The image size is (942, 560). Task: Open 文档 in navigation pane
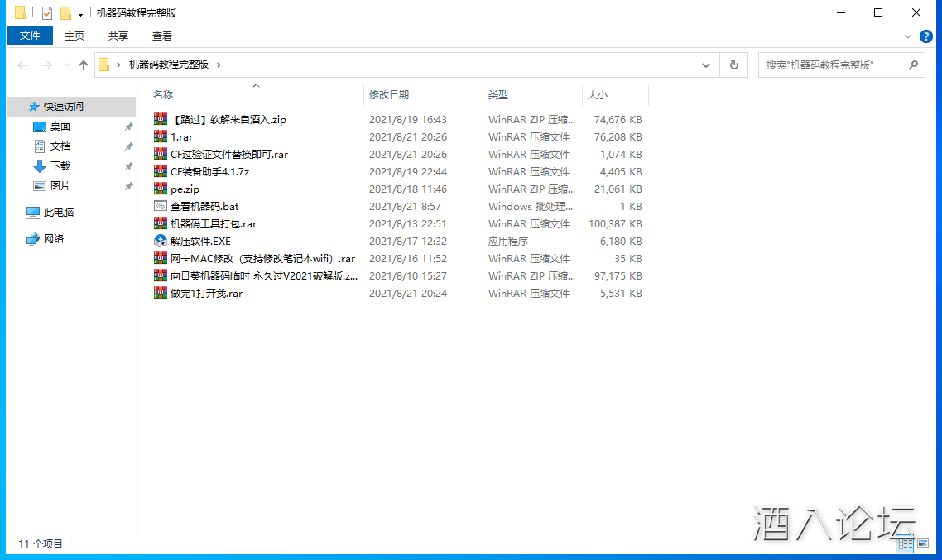60,146
